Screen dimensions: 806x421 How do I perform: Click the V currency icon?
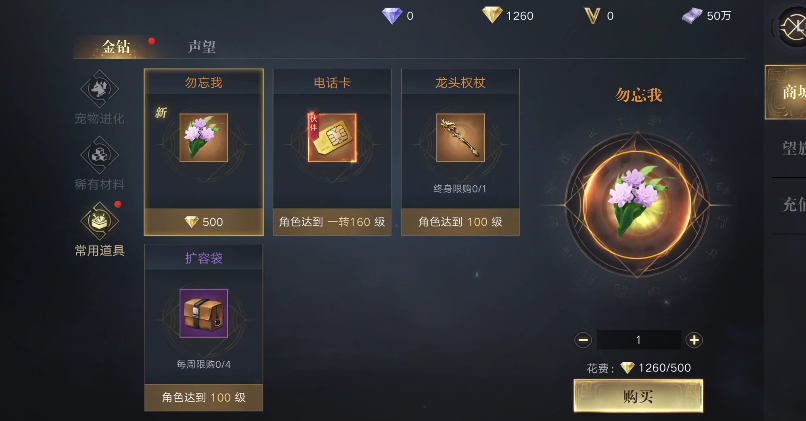pos(592,15)
